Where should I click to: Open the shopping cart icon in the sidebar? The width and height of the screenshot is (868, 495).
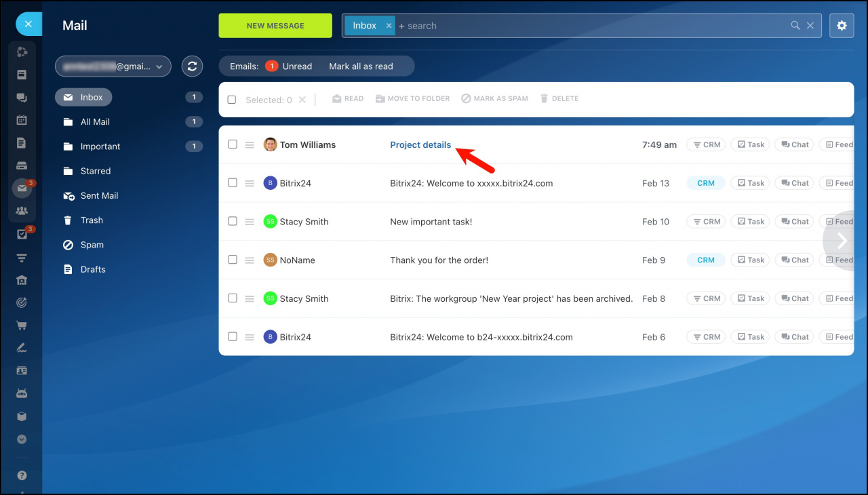point(22,325)
